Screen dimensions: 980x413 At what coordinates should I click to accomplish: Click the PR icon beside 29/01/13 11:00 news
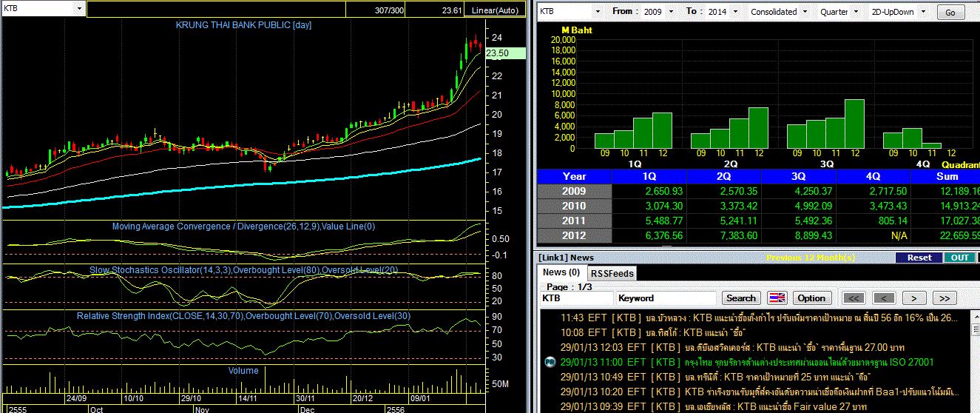pyautogui.click(x=550, y=362)
